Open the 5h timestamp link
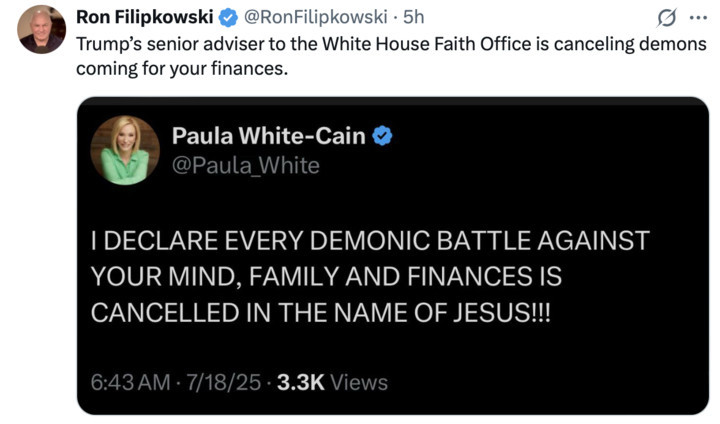This screenshot has height=424, width=720. coord(413,17)
